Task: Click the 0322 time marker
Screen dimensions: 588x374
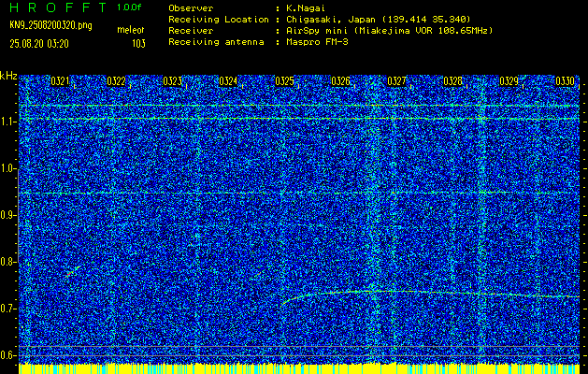Action: tap(116, 81)
